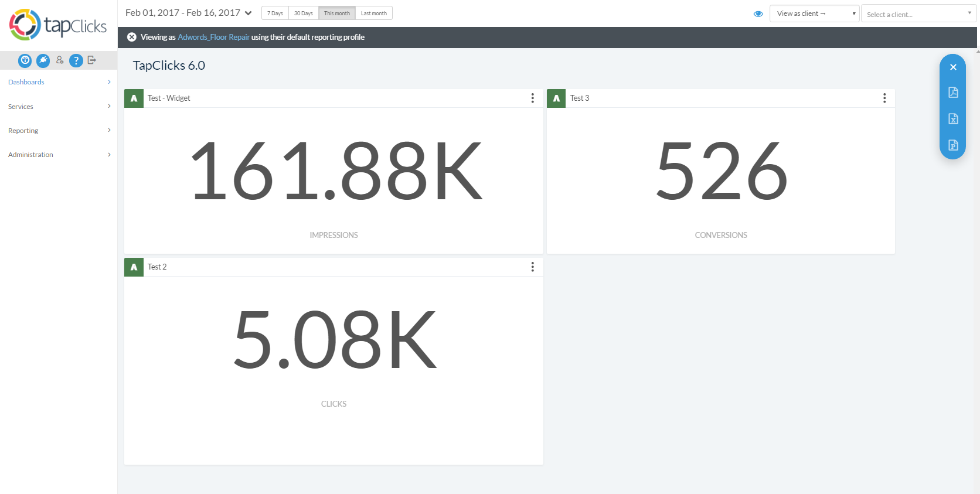Expand the Dashboards menu chevron
980x494 pixels.
pos(109,82)
